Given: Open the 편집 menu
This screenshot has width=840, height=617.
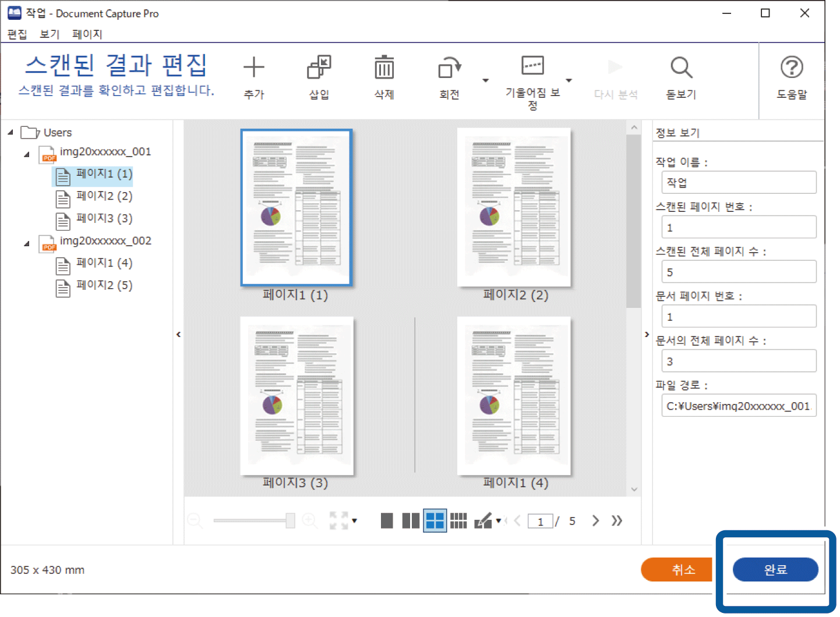Looking at the screenshot, I should click(x=17, y=34).
